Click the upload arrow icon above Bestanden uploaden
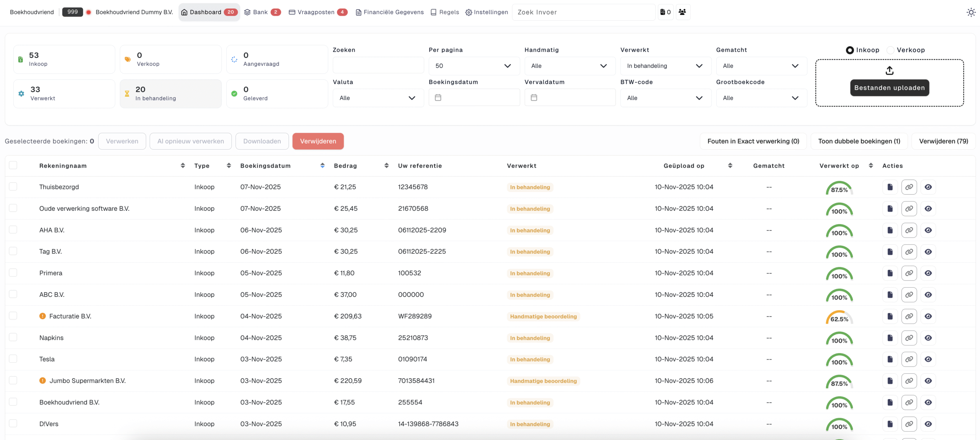This screenshot has width=980, height=440. tap(889, 70)
